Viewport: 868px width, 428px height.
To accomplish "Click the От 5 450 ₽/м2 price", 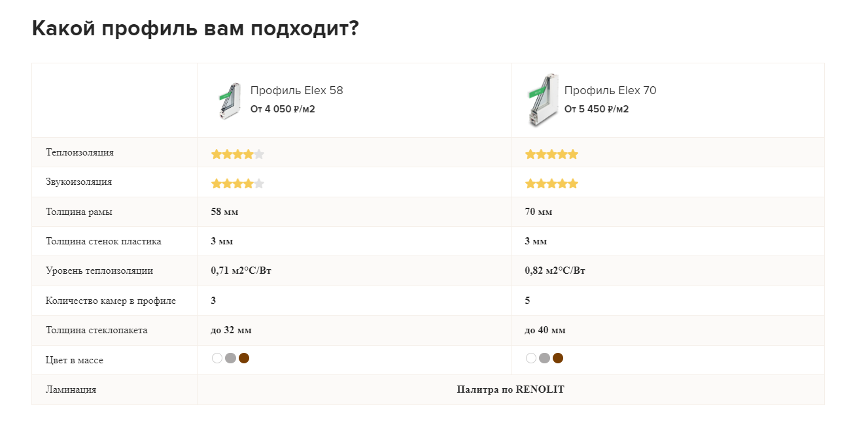I will [x=597, y=109].
